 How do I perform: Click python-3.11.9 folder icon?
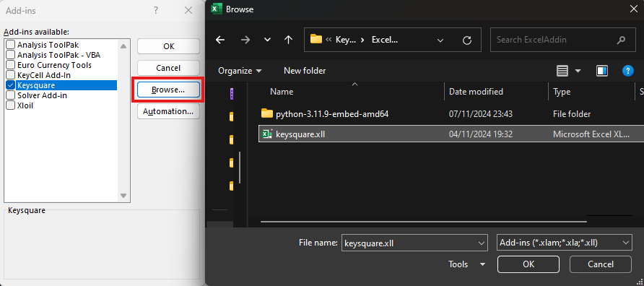[267, 113]
